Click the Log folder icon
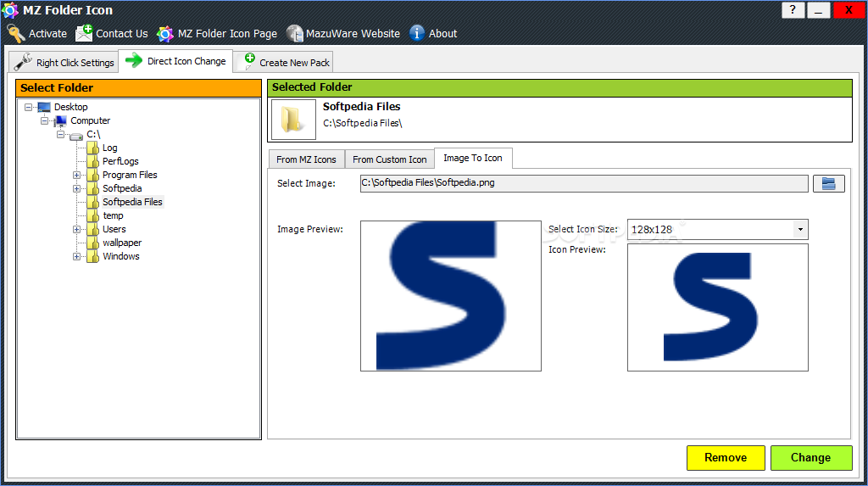The image size is (868, 486). 93,148
